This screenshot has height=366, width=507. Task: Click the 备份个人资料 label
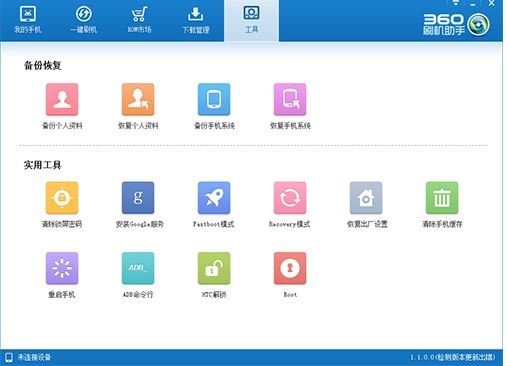[x=62, y=126]
